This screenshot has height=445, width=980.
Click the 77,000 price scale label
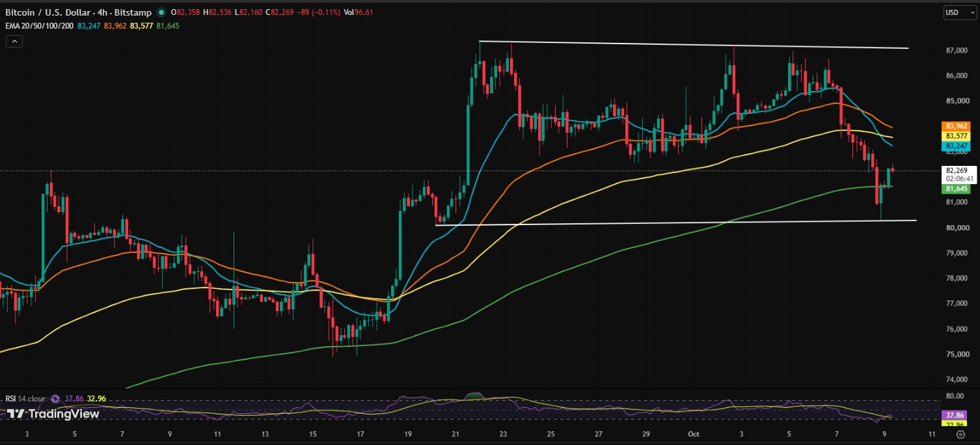[x=958, y=304]
